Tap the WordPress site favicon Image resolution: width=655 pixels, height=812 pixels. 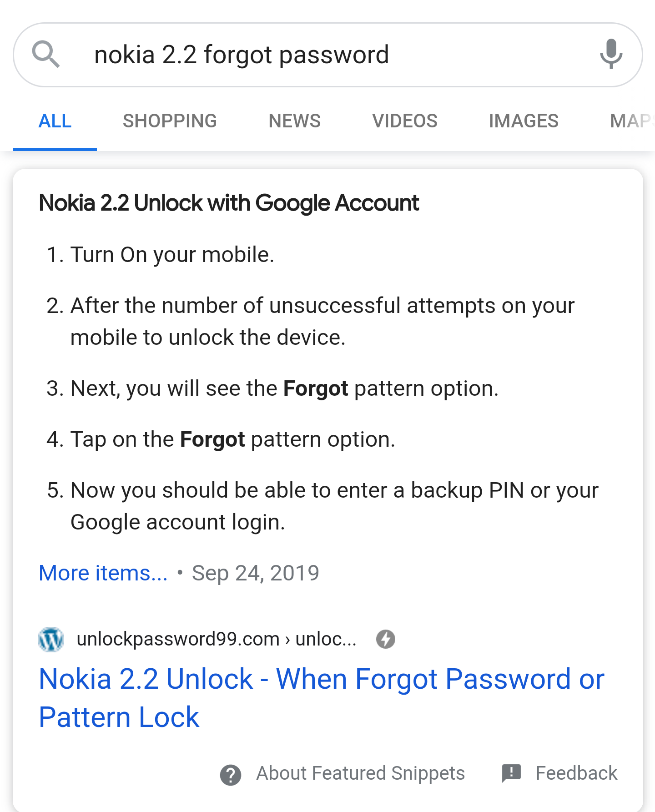51,640
